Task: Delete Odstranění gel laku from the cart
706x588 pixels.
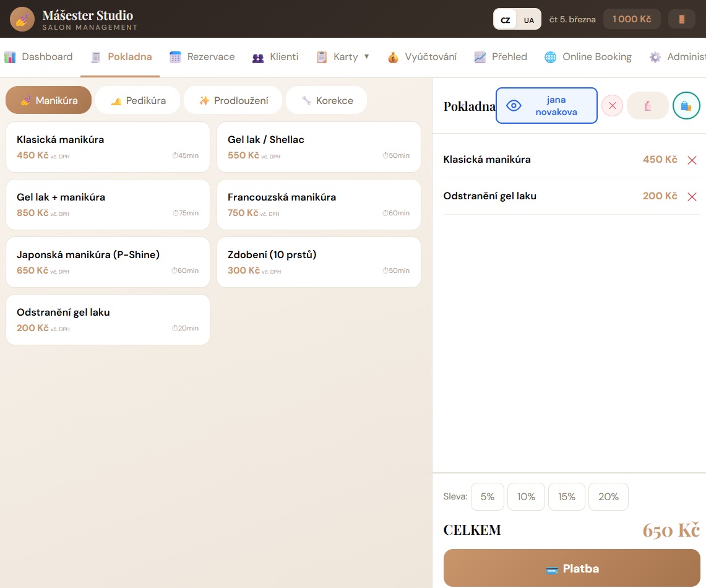Action: (692, 197)
